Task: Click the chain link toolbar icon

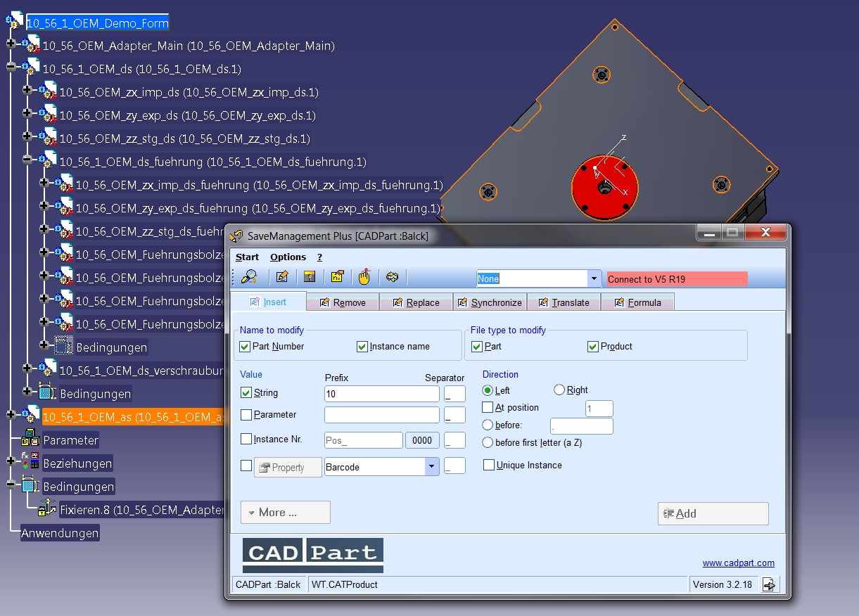Action: pos(393,277)
